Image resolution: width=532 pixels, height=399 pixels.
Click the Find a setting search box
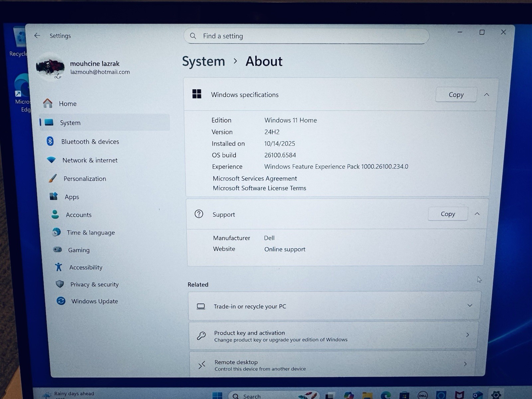(x=306, y=36)
